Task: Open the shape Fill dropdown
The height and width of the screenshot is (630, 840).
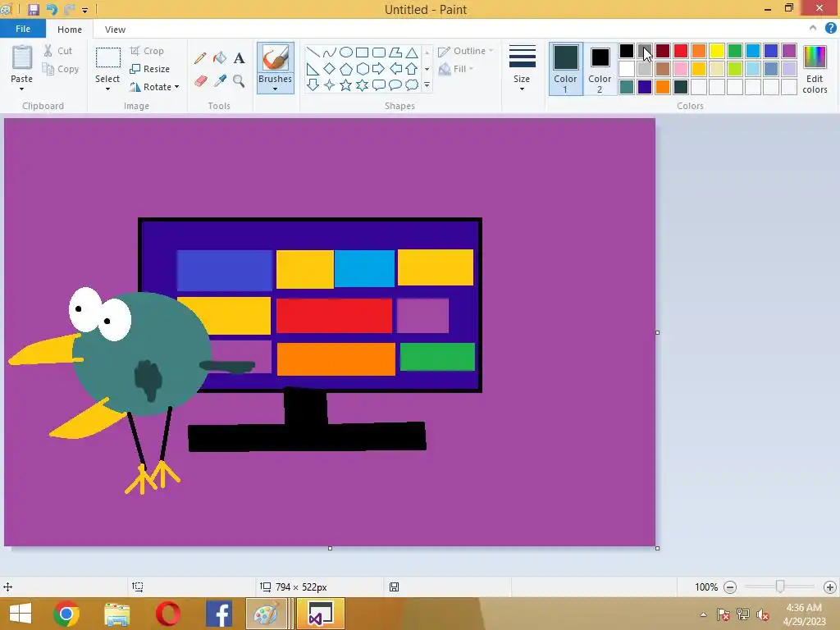Action: (x=457, y=69)
